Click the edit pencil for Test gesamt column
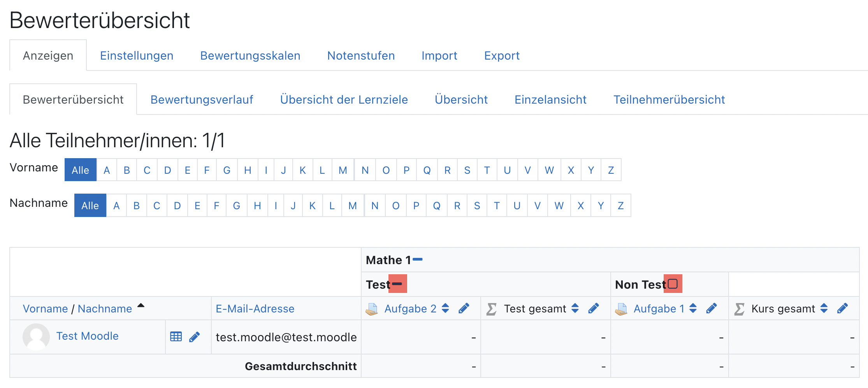 (x=593, y=309)
